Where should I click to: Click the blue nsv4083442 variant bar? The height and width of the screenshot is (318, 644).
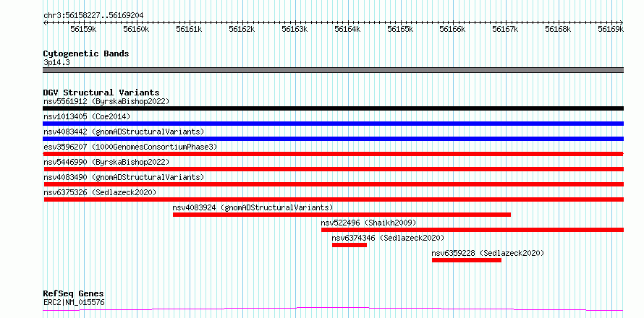(334, 139)
